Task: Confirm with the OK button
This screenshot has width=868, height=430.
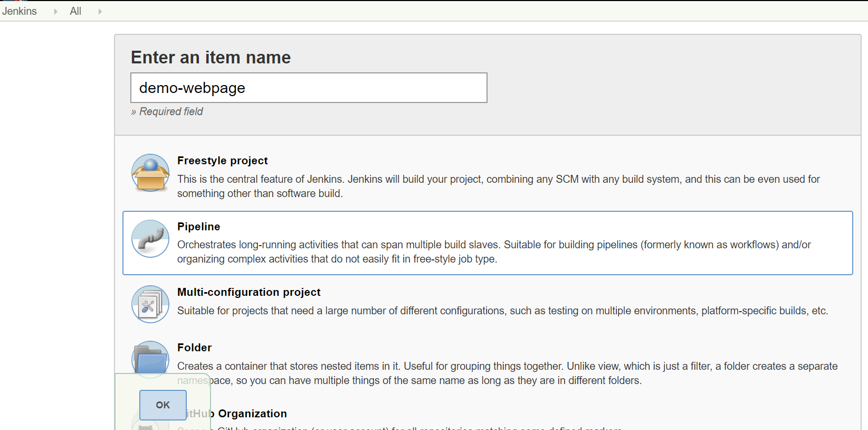Action: coord(163,405)
